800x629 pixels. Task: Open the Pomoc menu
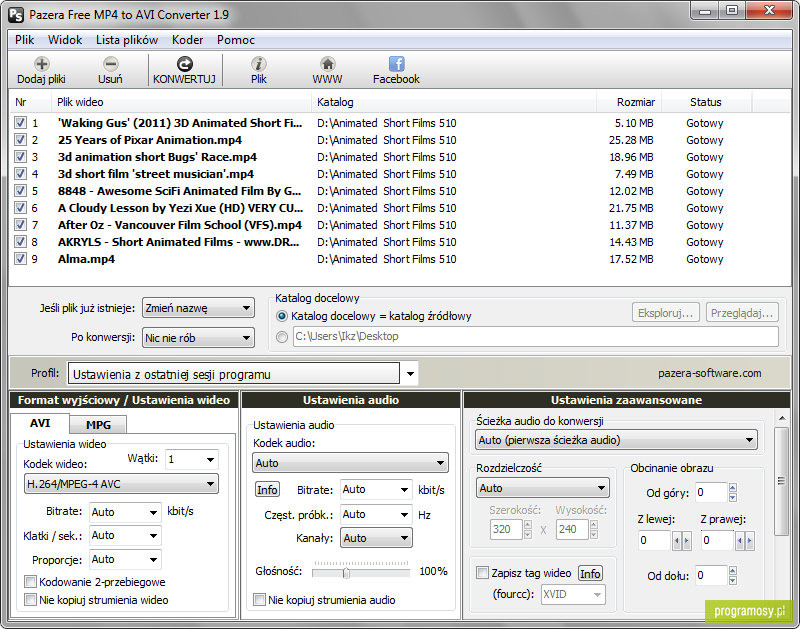[236, 40]
